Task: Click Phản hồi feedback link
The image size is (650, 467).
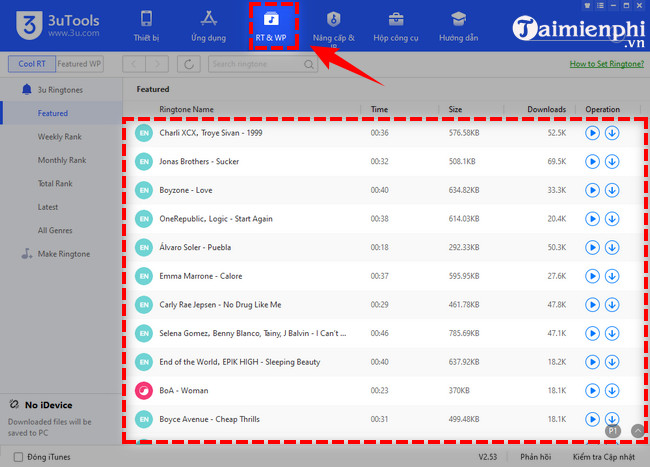Action: pyautogui.click(x=536, y=457)
